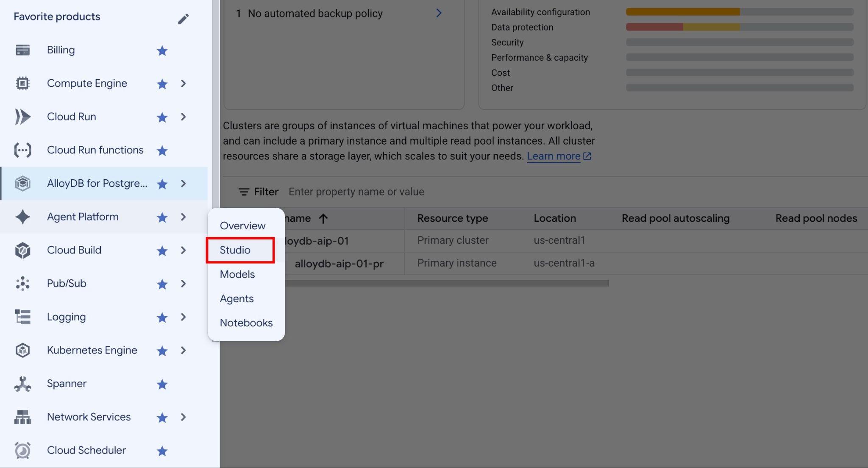Open the alloydb-aip-01 cluster link
The height and width of the screenshot is (468, 868).
[317, 241]
